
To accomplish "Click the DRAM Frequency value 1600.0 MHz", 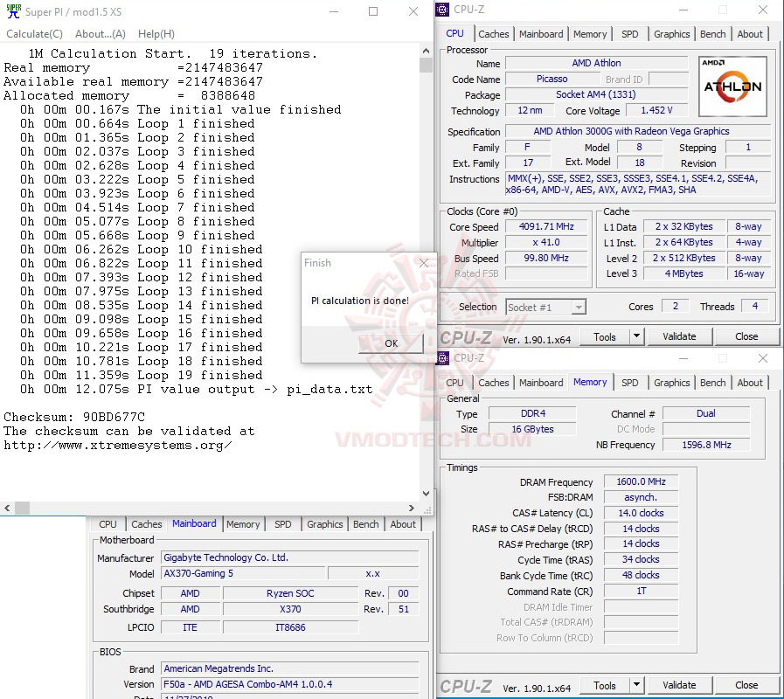I will (x=641, y=481).
